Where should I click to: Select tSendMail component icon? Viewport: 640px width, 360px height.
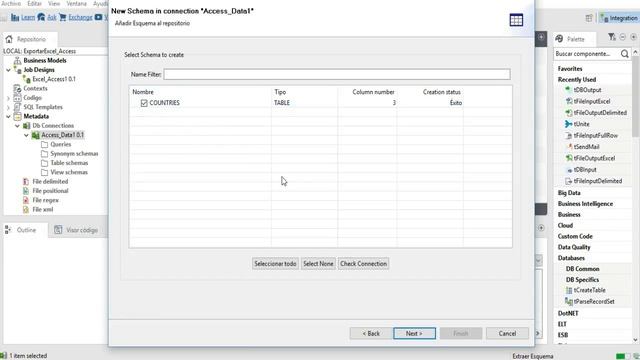tap(569, 147)
